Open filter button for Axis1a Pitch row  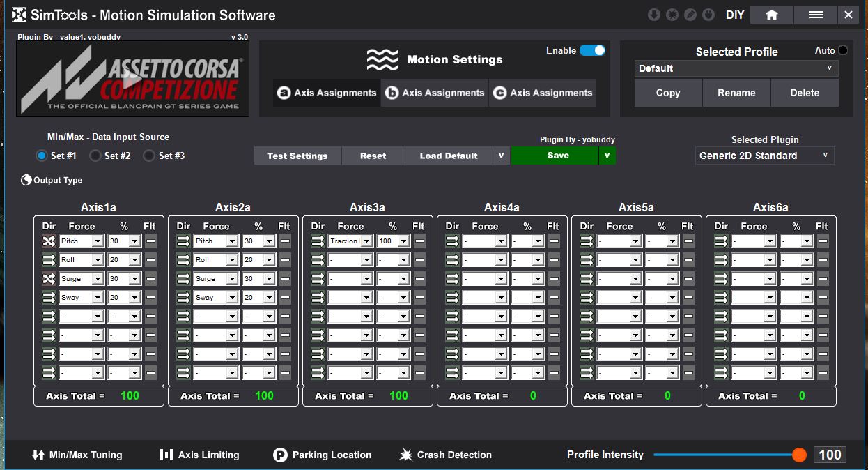pyautogui.click(x=150, y=241)
